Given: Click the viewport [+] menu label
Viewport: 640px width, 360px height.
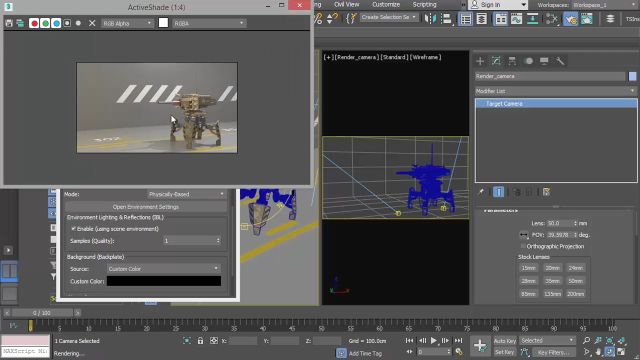Looking at the screenshot, I should pos(328,57).
